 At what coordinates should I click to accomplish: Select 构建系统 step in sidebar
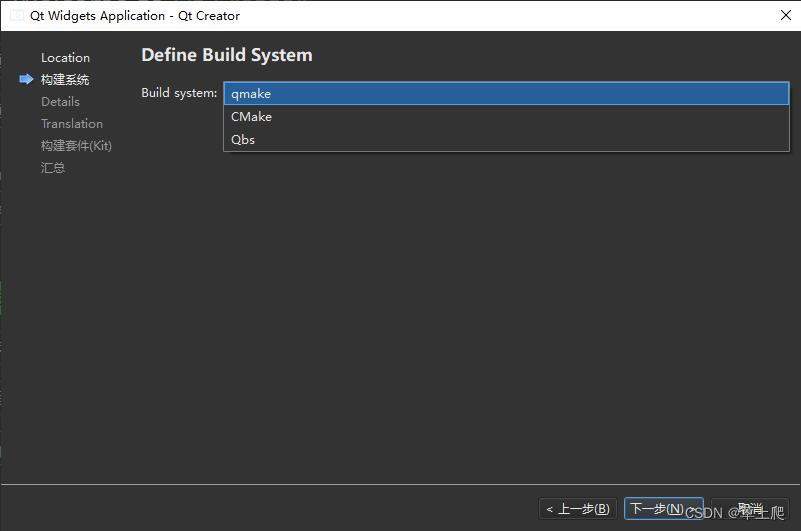pos(65,80)
